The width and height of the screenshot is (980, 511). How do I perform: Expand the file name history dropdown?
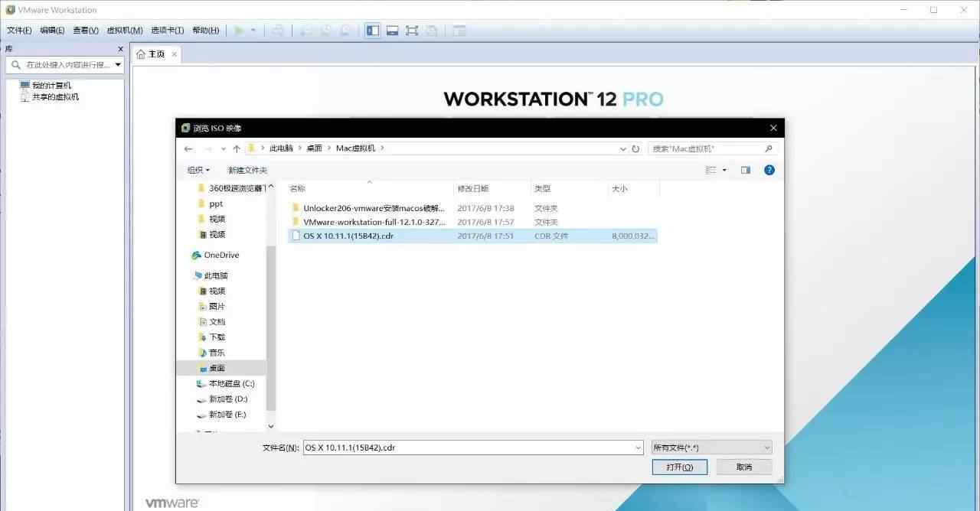pyautogui.click(x=638, y=448)
